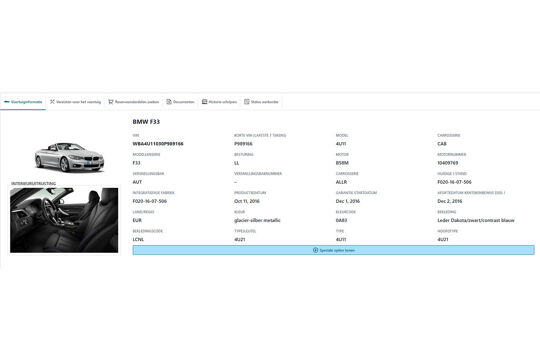Click the silver BMW convertible exterior image
The height and width of the screenshot is (360, 540).
[x=69, y=157]
